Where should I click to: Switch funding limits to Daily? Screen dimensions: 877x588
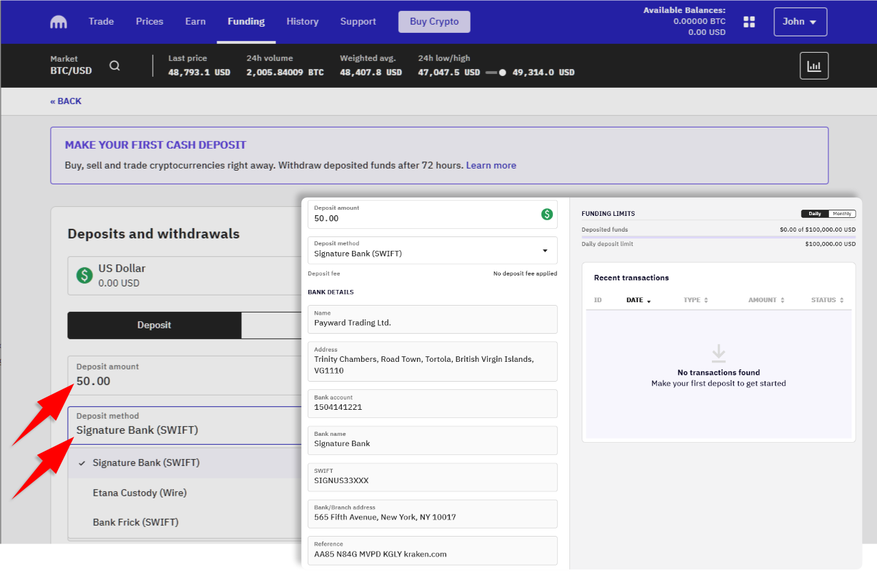click(x=815, y=214)
